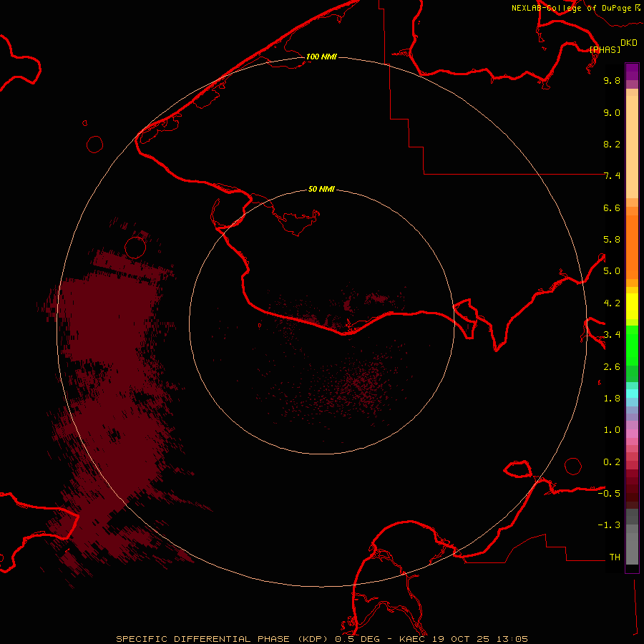Viewport: 644px width, 644px height.
Task: Click the -1.3 value on the color scale
Action: [x=609, y=525]
